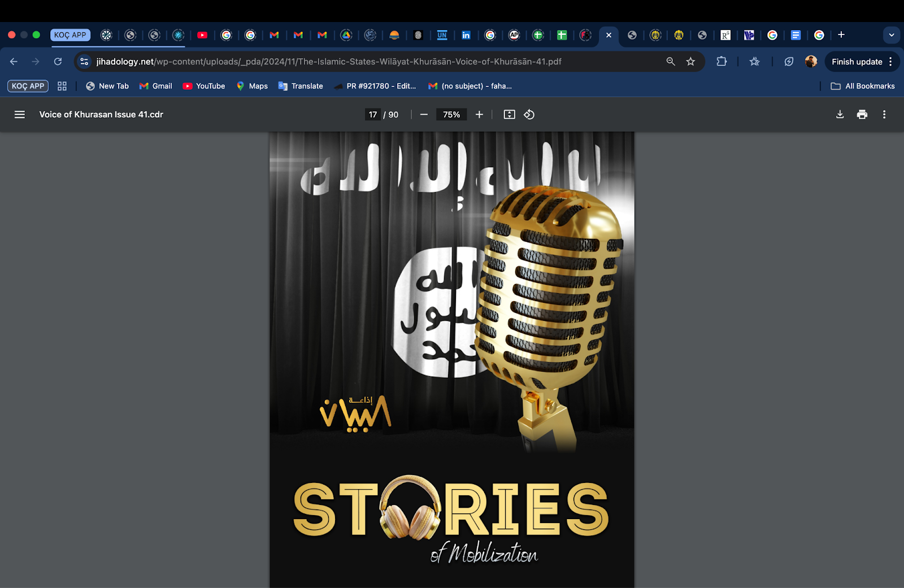Switch to the Google Docs tab
Viewport: 904px width, 588px height.
796,35
